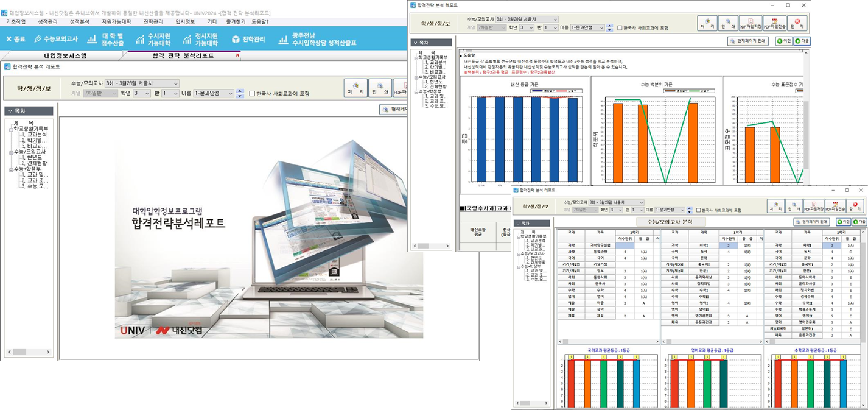The height and width of the screenshot is (410, 868).
Task: Open 학년 dropdown in table window
Action: tap(616, 210)
